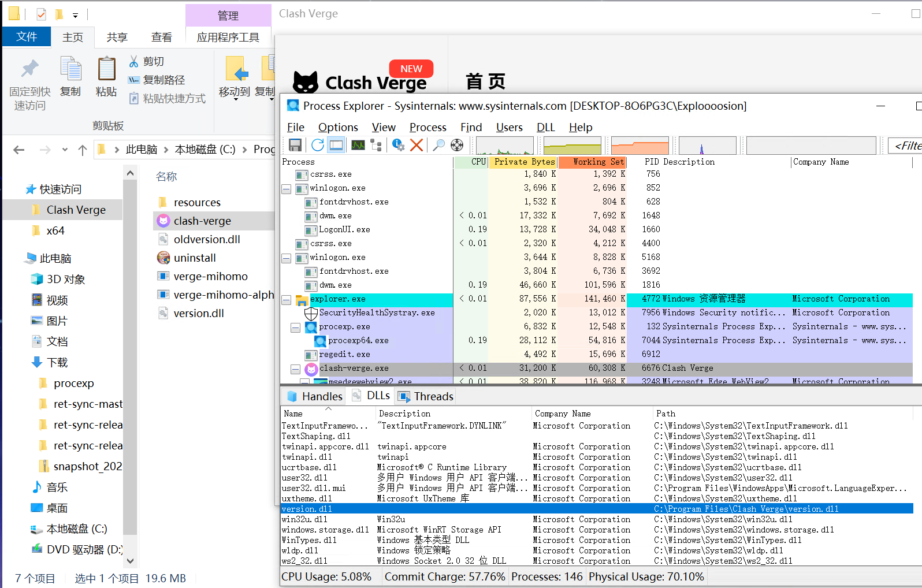The image size is (922, 588).
Task: Collapse the procexp.exe tree node
Action: (x=295, y=328)
